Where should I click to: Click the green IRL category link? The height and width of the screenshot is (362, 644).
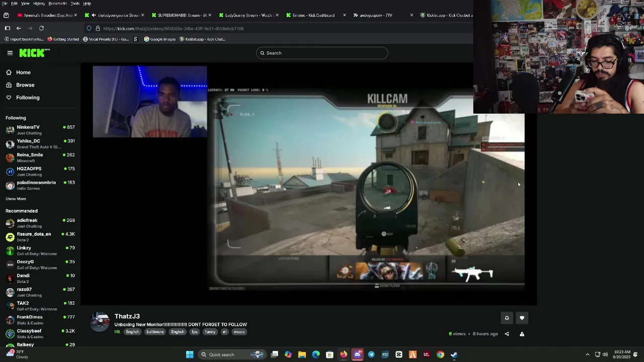[x=117, y=332]
